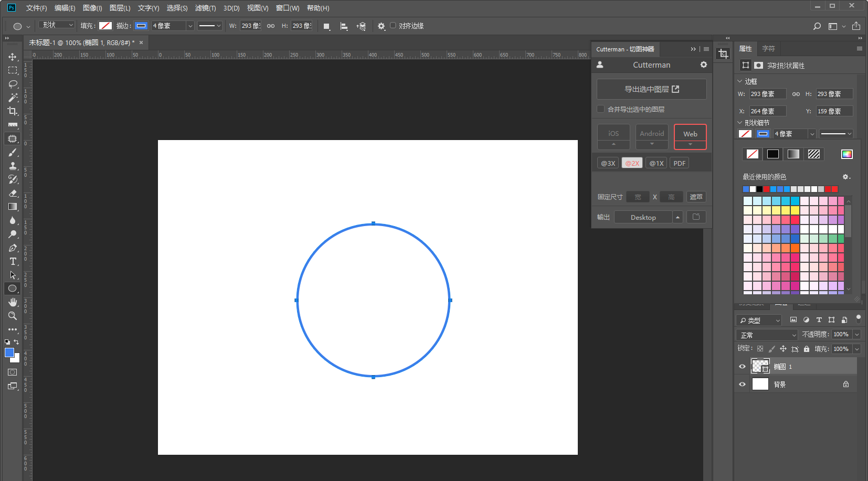Hide the 椭圆 1 layer

742,367
